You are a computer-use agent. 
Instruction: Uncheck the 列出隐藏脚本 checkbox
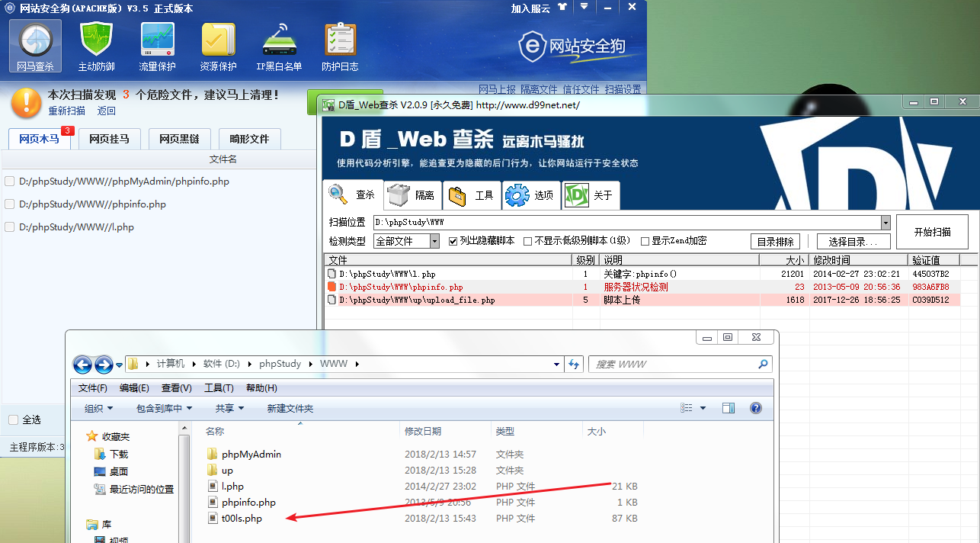pos(453,241)
